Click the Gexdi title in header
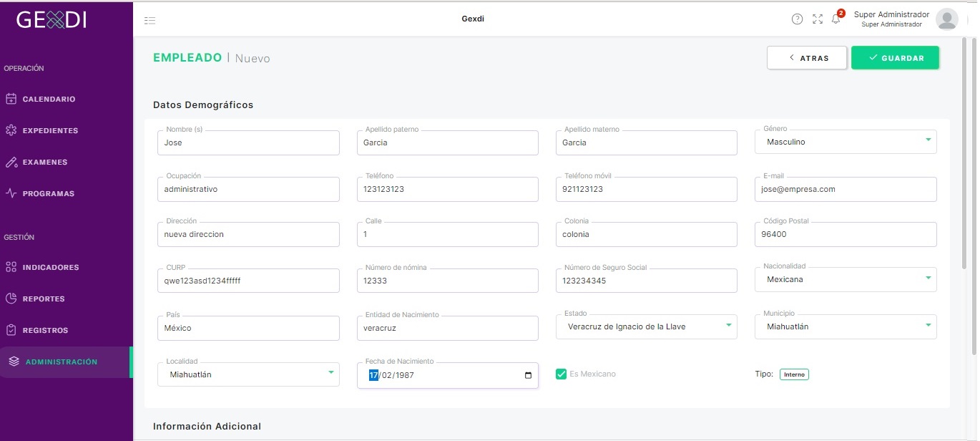Image resolution: width=980 pixels, height=441 pixels. click(x=473, y=19)
